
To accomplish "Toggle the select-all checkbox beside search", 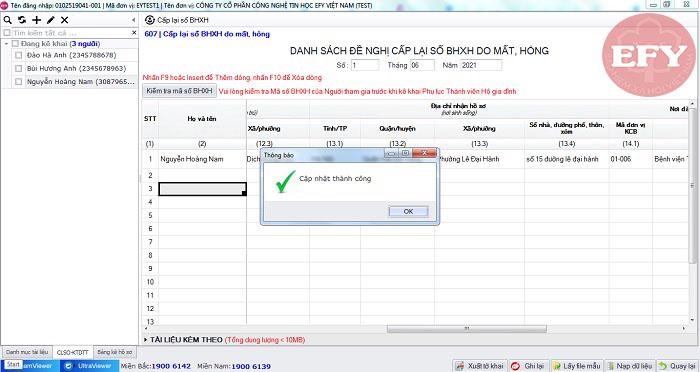I will pos(7,33).
